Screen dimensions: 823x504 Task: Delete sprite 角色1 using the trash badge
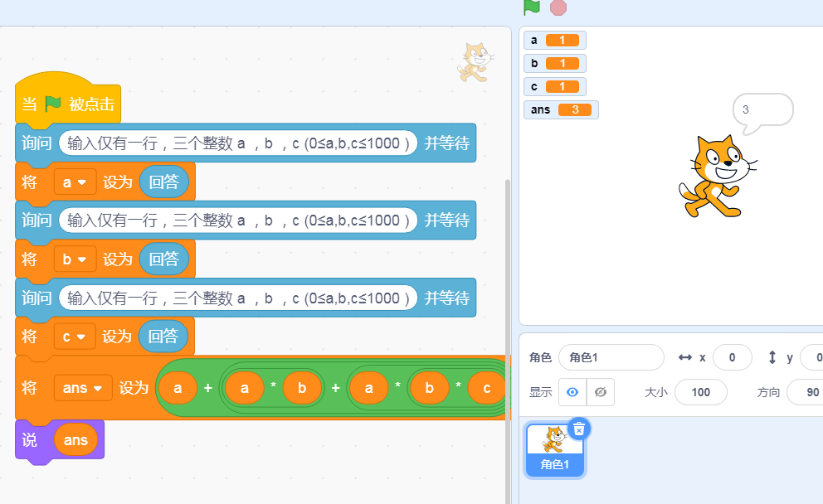579,429
